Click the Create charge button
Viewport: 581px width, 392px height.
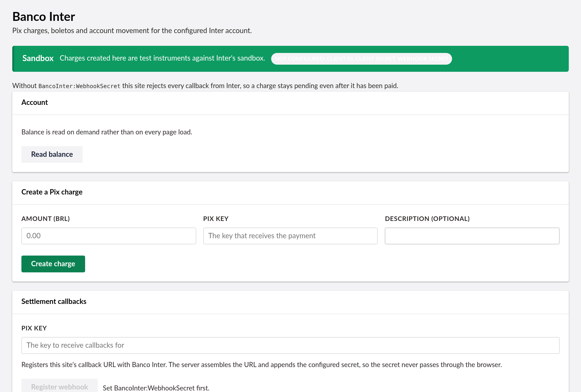[53, 264]
